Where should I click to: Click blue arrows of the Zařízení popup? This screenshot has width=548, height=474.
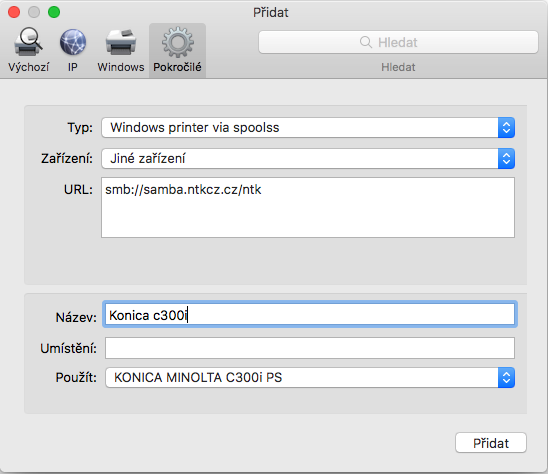(x=506, y=159)
